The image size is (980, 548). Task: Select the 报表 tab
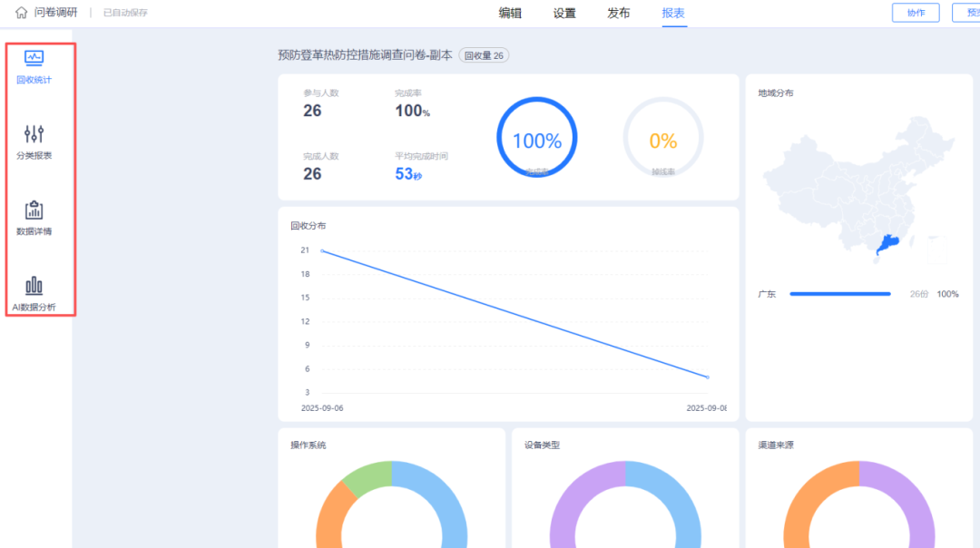tap(673, 13)
